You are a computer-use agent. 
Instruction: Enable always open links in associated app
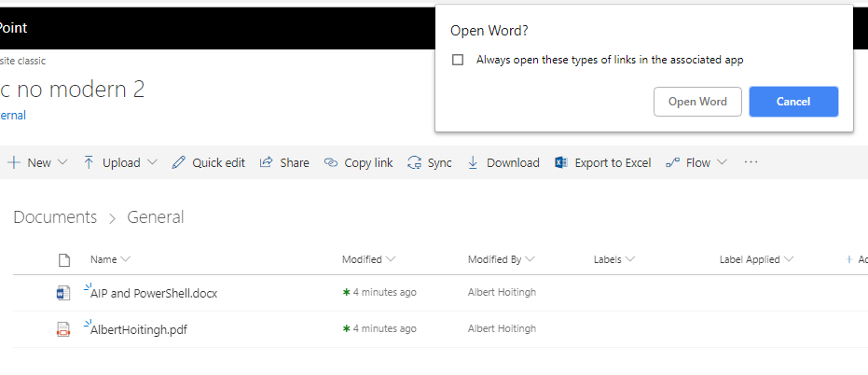(x=458, y=60)
